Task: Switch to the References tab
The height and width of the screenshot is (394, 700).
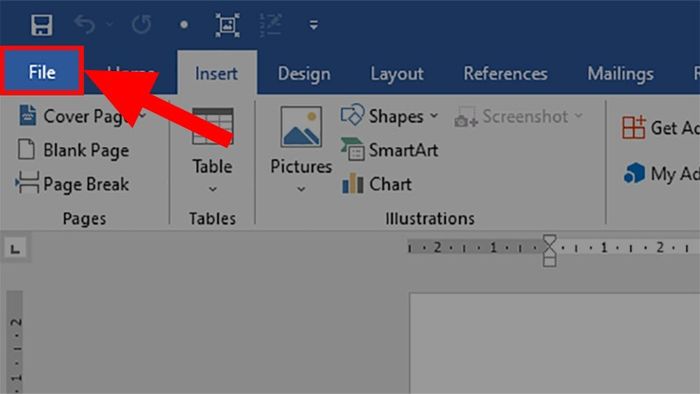Action: pos(505,74)
